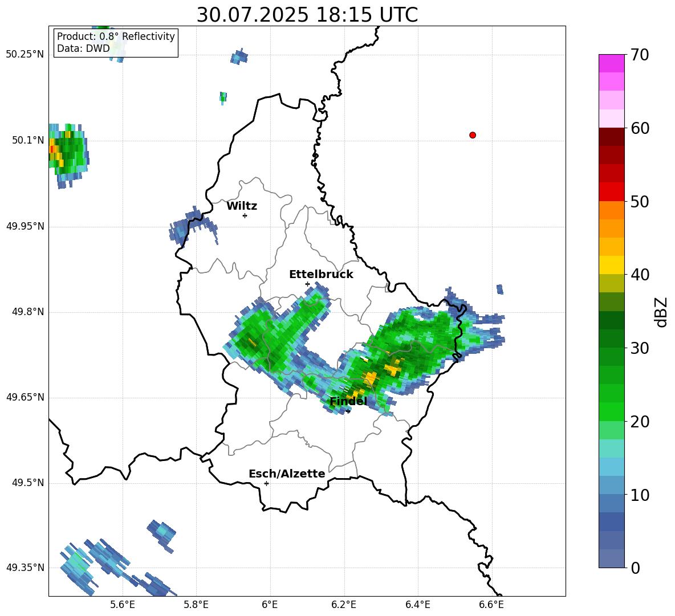Click the 5.8°E longitude label
This screenshot has width=675, height=616.
[196, 605]
